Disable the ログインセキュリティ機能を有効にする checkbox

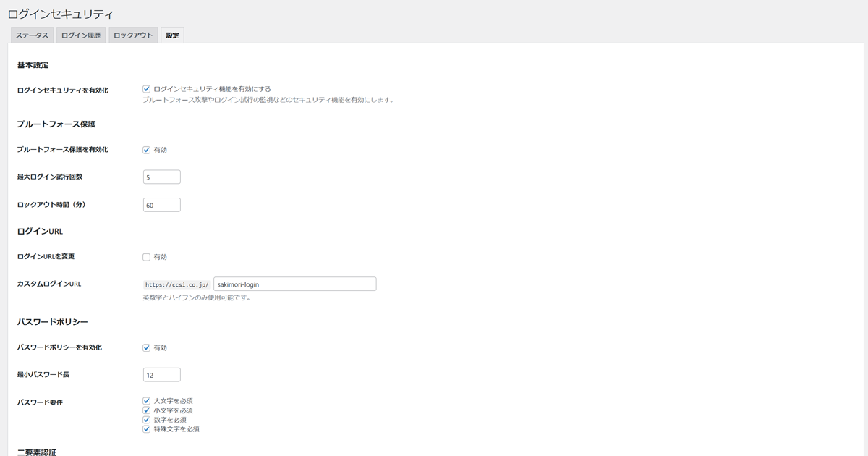[147, 89]
